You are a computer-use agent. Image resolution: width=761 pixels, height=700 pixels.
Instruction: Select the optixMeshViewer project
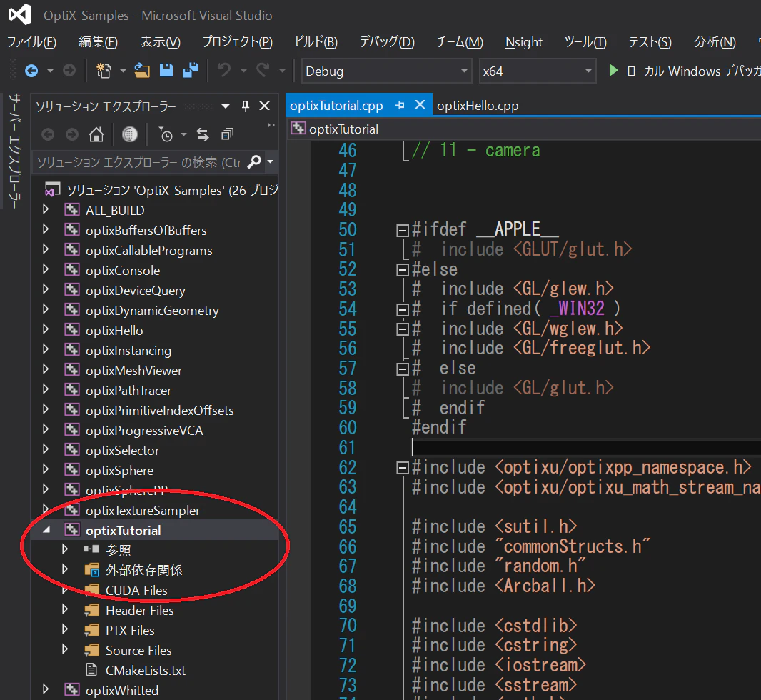[133, 371]
